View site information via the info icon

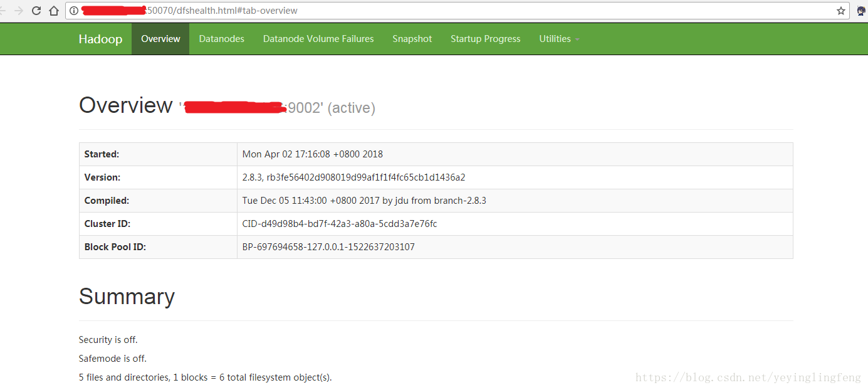[74, 11]
